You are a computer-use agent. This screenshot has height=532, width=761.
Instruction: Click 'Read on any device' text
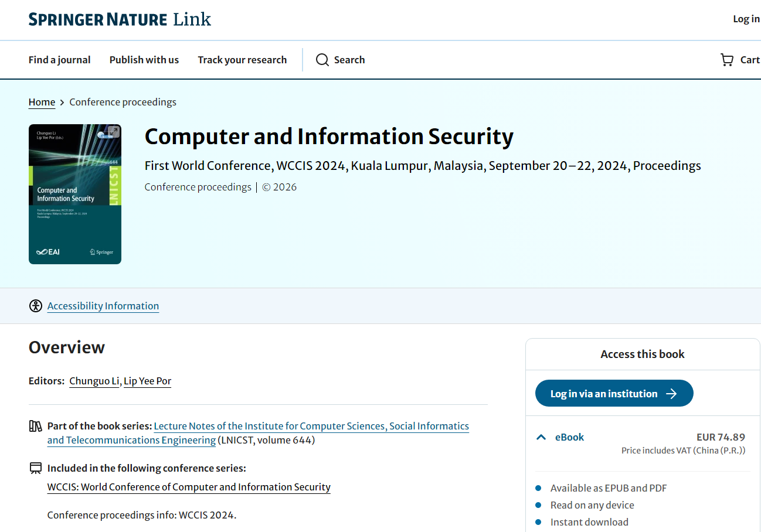pyautogui.click(x=592, y=505)
